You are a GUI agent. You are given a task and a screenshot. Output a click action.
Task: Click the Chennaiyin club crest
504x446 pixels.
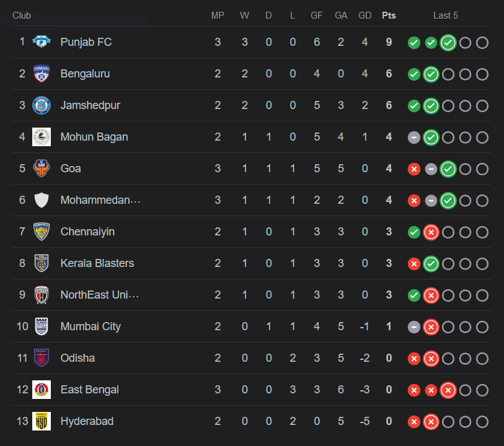[42, 232]
